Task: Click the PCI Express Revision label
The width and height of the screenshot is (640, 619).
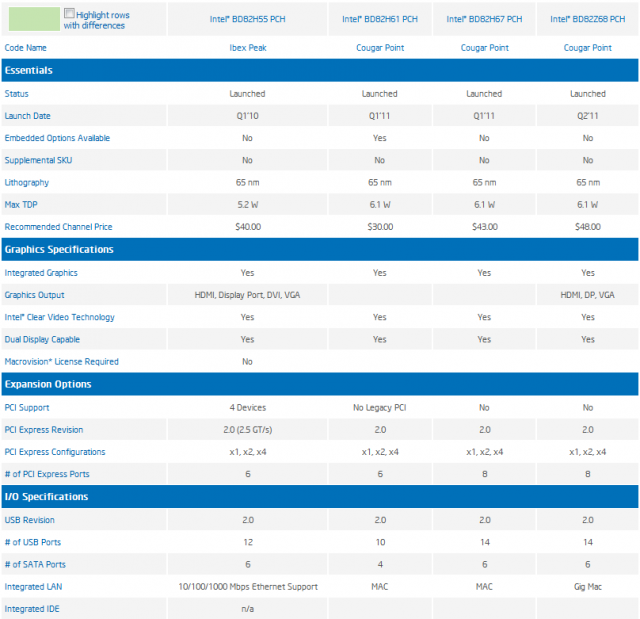Action: click(44, 430)
